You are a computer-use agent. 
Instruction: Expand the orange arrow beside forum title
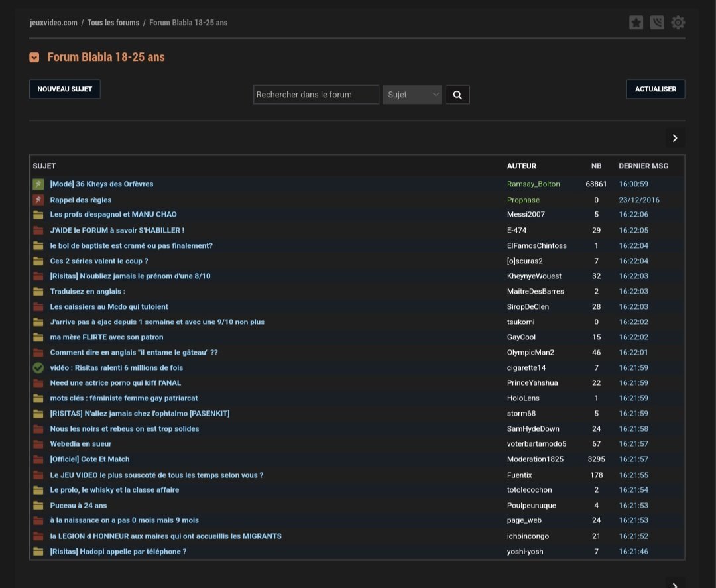[34, 58]
